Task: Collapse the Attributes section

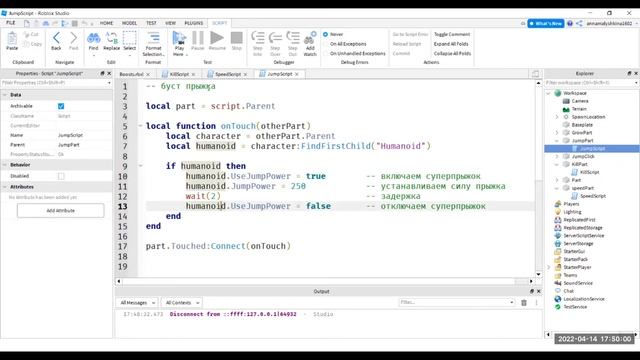Action: click(5, 187)
